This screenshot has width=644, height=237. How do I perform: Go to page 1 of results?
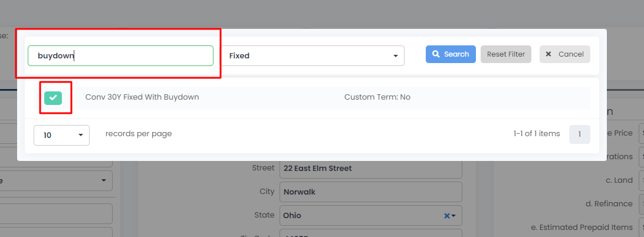point(580,134)
